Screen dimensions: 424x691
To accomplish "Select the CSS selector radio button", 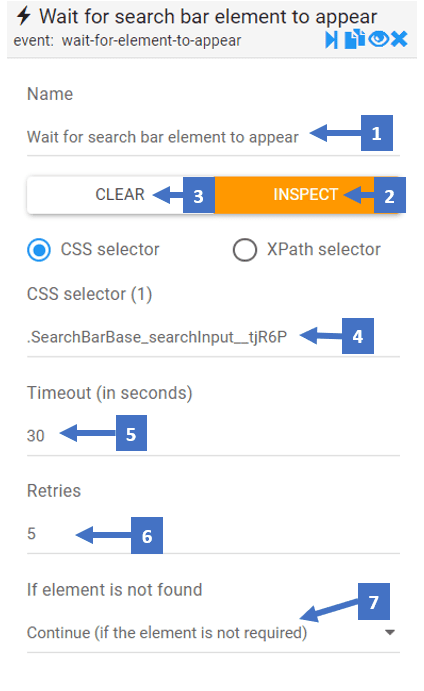I will [x=39, y=250].
